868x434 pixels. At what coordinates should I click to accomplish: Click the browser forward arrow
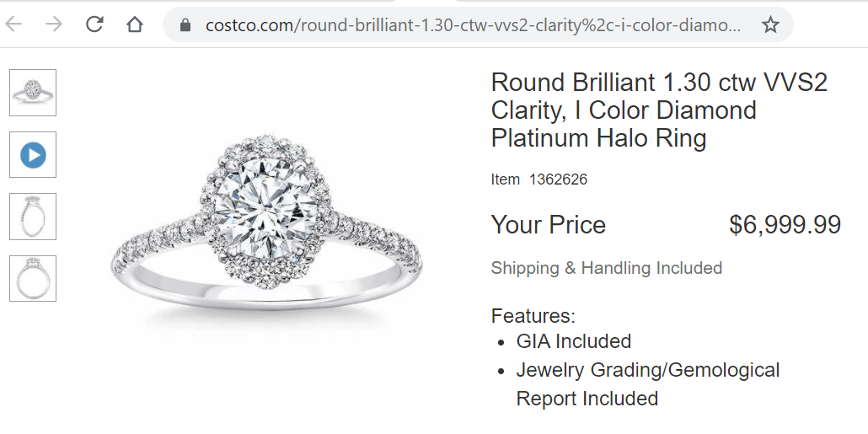[x=54, y=24]
